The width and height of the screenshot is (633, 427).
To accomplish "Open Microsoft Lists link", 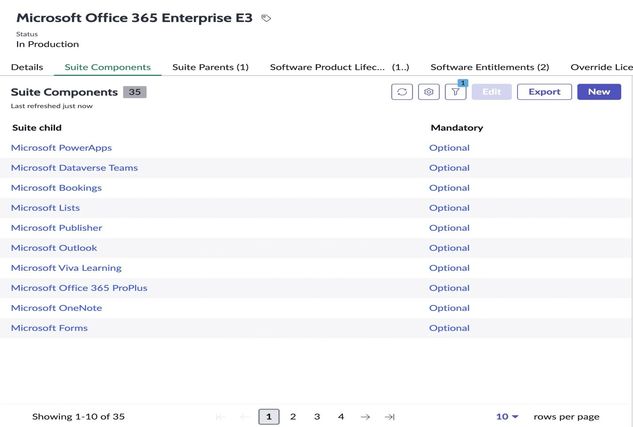I will point(45,208).
